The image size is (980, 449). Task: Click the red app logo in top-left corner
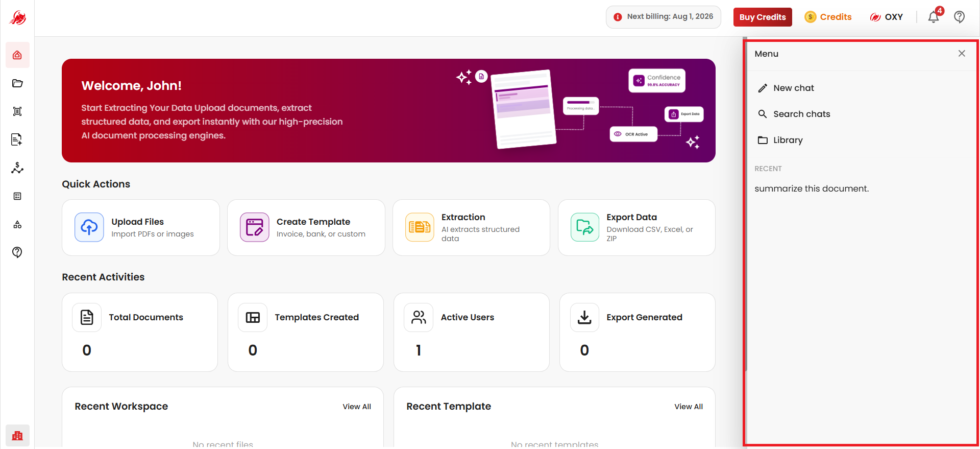[x=17, y=18]
